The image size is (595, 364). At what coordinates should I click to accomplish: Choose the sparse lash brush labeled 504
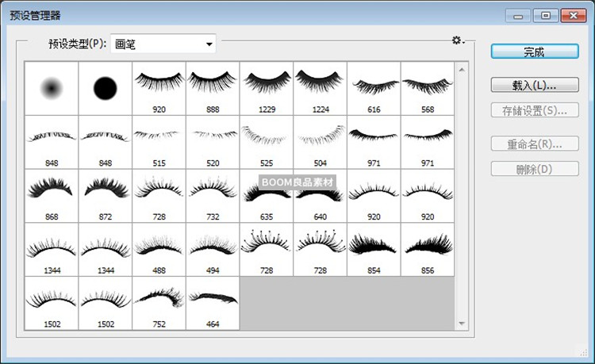[x=321, y=142]
